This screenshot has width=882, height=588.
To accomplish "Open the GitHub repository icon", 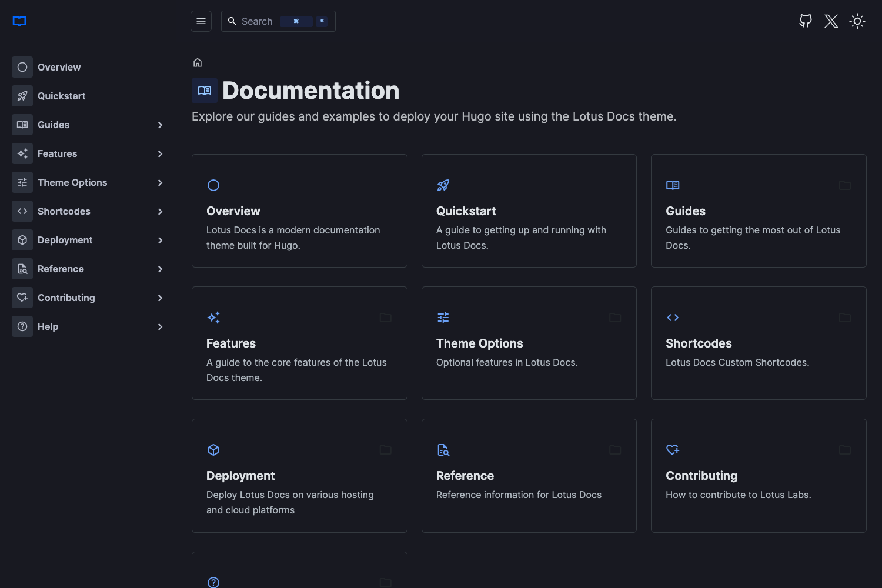I will coord(805,21).
